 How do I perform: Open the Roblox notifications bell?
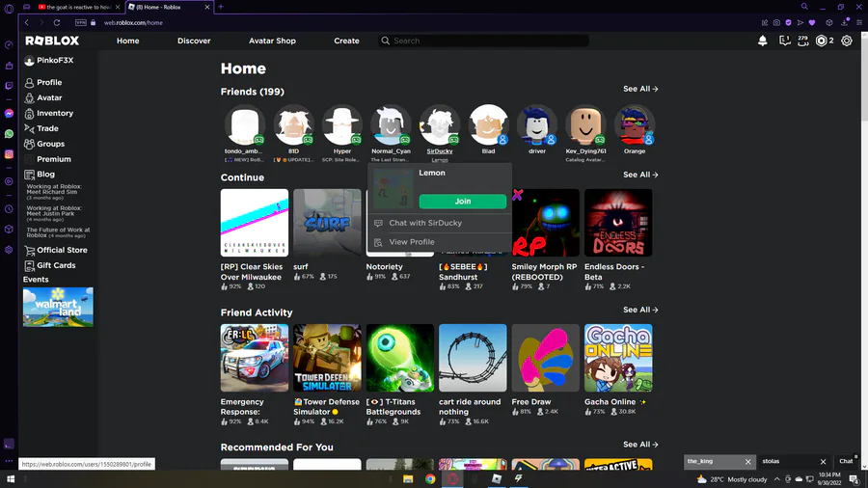tap(762, 41)
